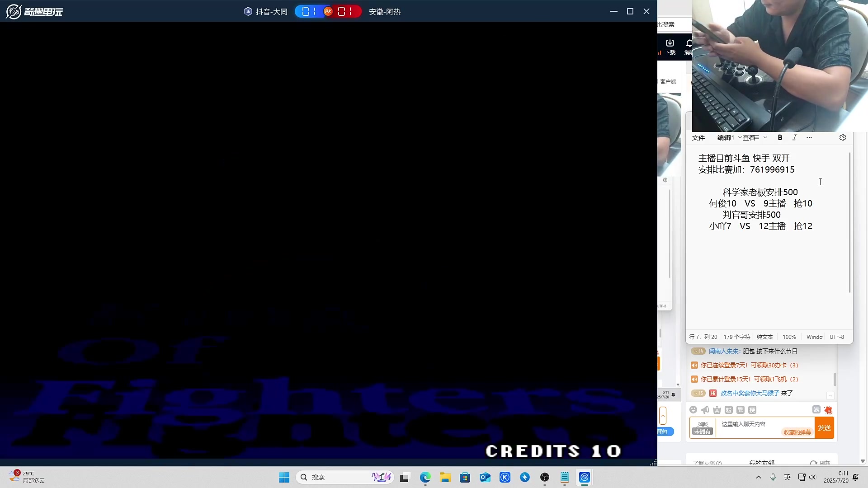Click the '管' admin icon in chat toolbar
This screenshot has width=868, height=488.
(741, 410)
